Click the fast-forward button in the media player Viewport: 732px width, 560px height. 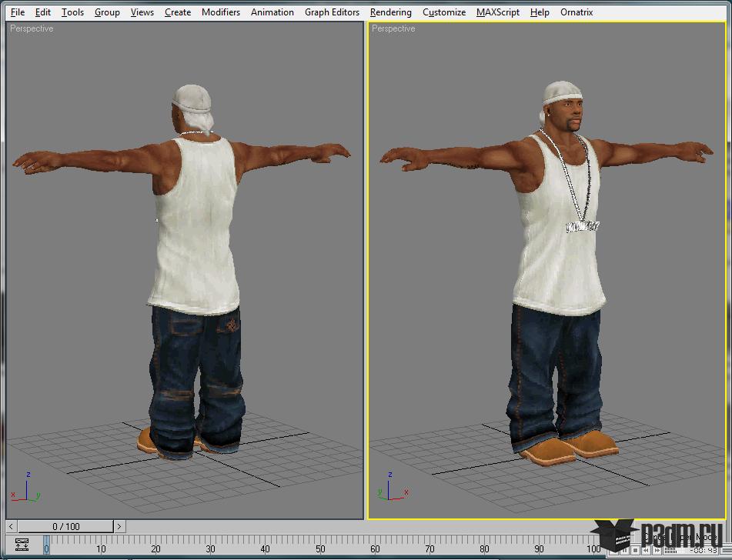tap(657, 551)
